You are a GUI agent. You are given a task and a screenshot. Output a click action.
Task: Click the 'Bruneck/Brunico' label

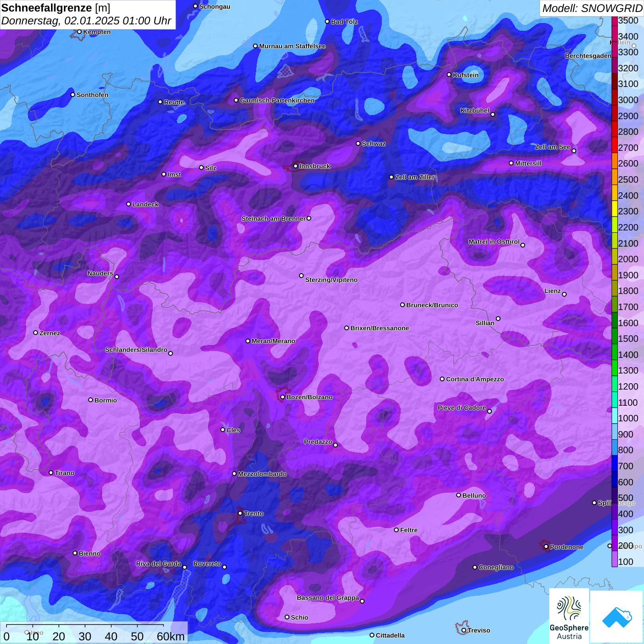[x=432, y=305]
